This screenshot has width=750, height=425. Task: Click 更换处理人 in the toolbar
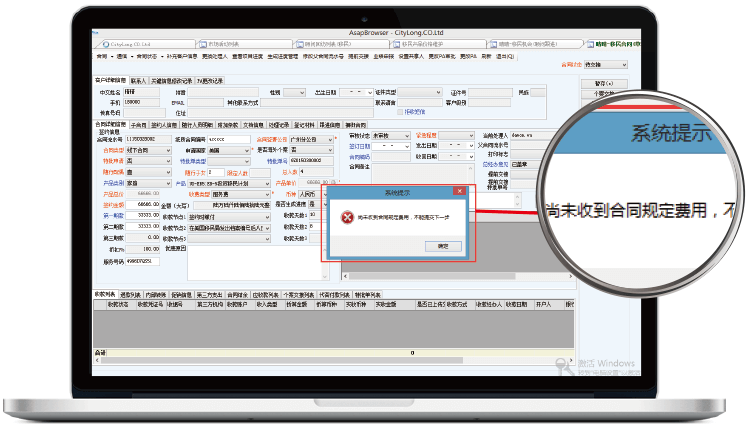click(x=214, y=56)
